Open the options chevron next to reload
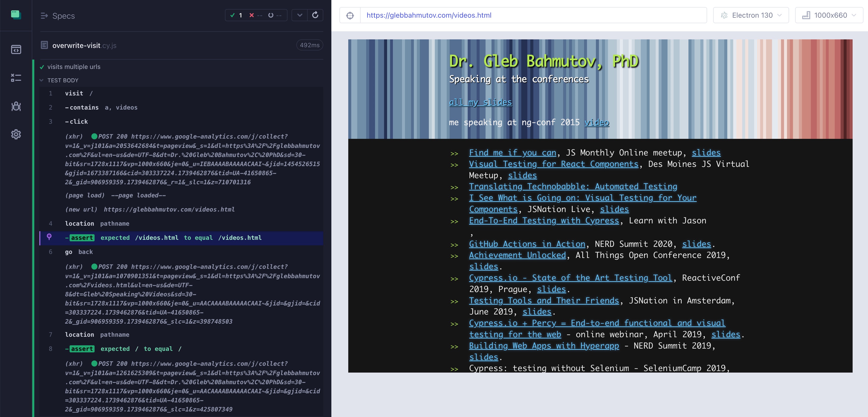The height and width of the screenshot is (417, 868). (x=300, y=15)
